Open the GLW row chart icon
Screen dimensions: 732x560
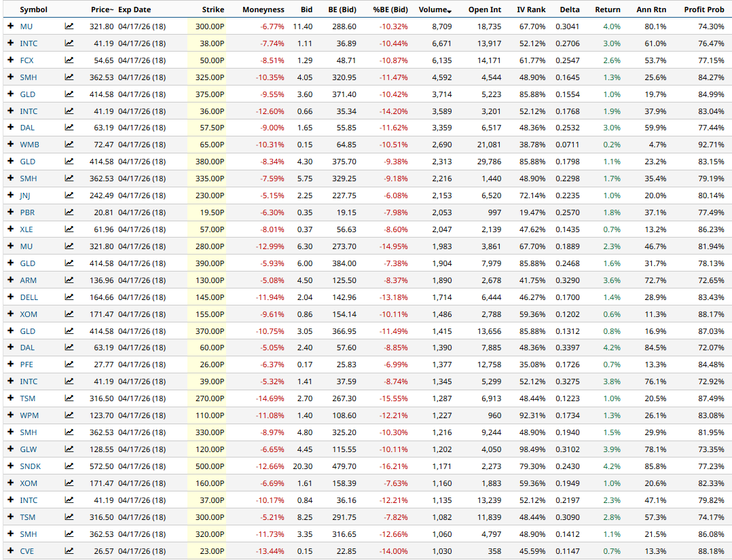[x=69, y=449]
